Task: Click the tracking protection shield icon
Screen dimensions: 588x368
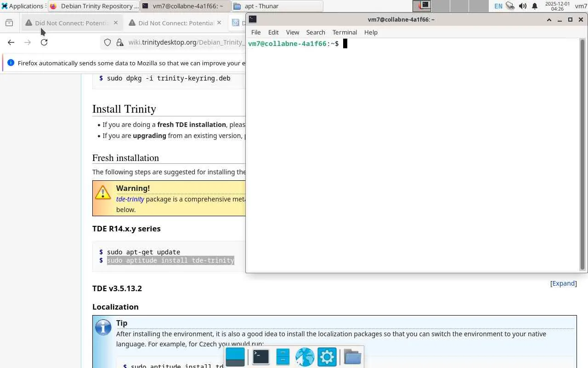Action: [107, 42]
